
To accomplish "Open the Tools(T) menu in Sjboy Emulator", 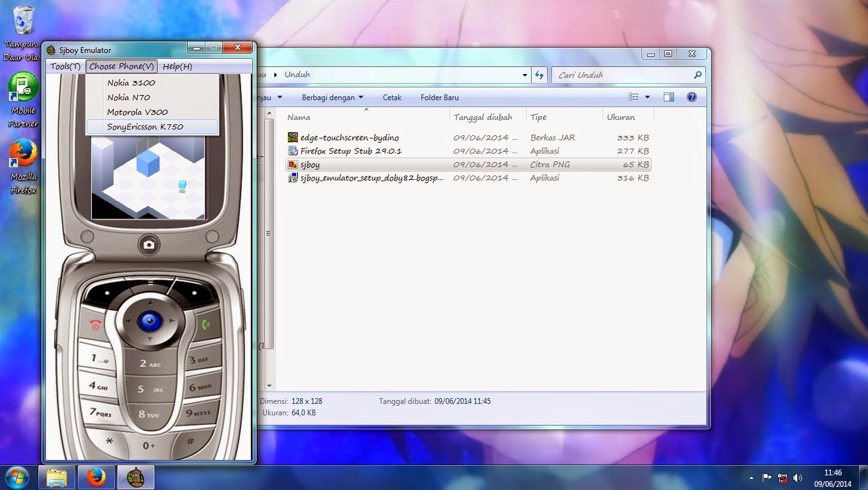I will click(66, 66).
